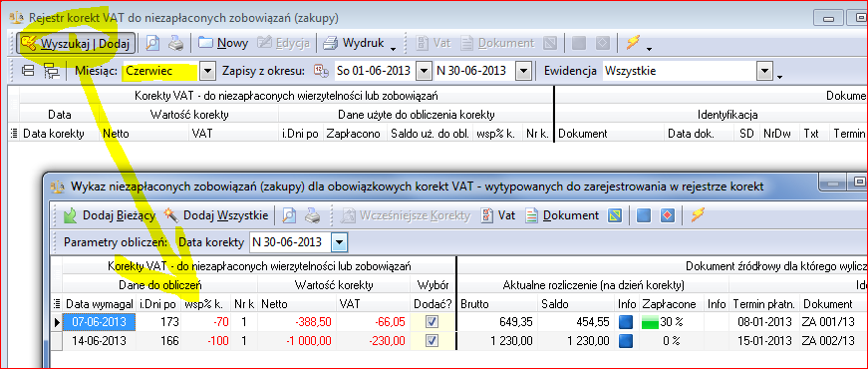The height and width of the screenshot is (369, 868).
Task: Click the Wyszukaj | Dodaj button
Action: 76,43
